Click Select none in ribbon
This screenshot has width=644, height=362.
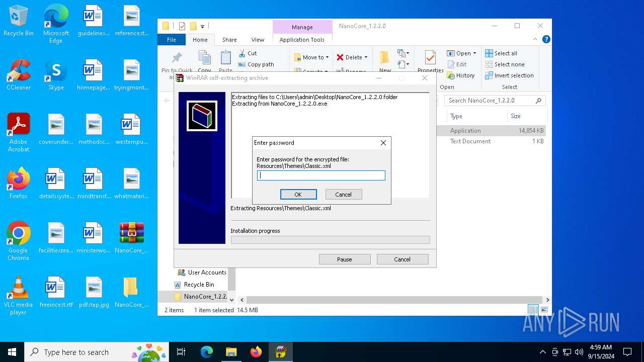[x=505, y=64]
